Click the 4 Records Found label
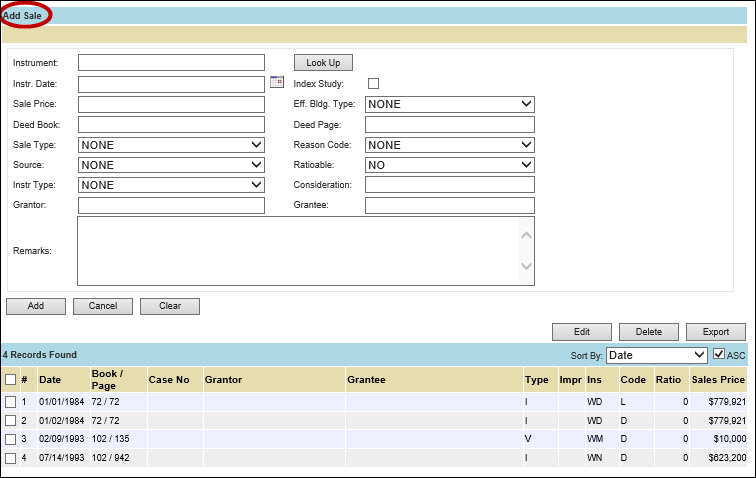This screenshot has height=478, width=756. point(40,355)
